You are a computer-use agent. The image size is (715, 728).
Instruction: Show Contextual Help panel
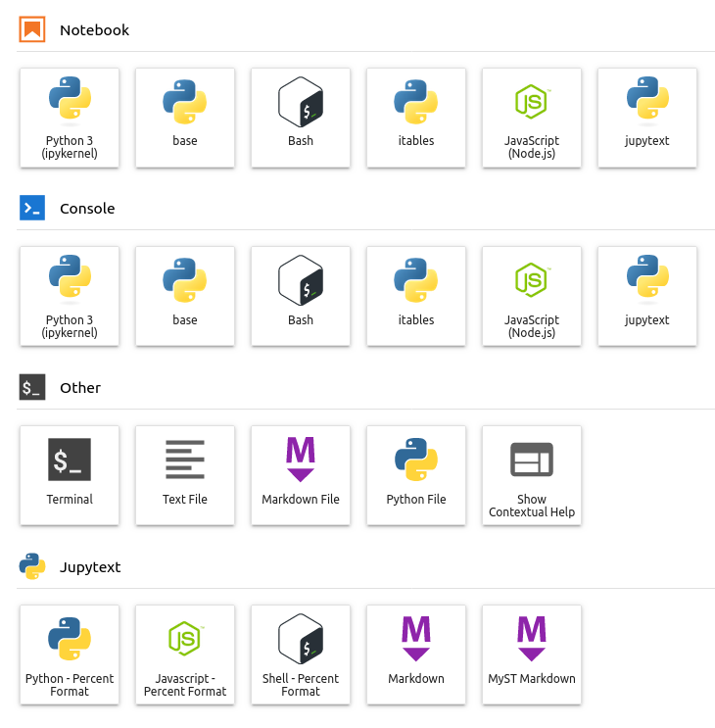point(531,475)
